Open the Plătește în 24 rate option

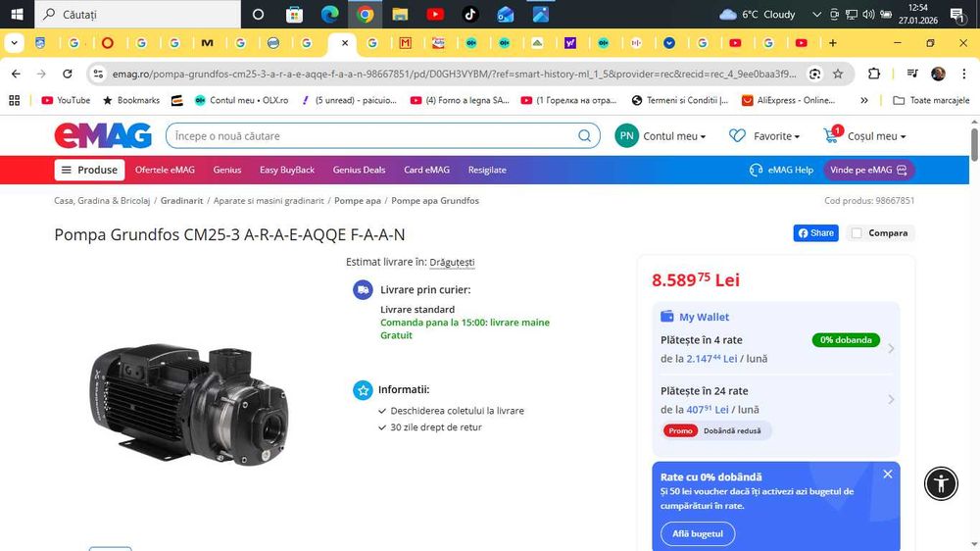776,400
